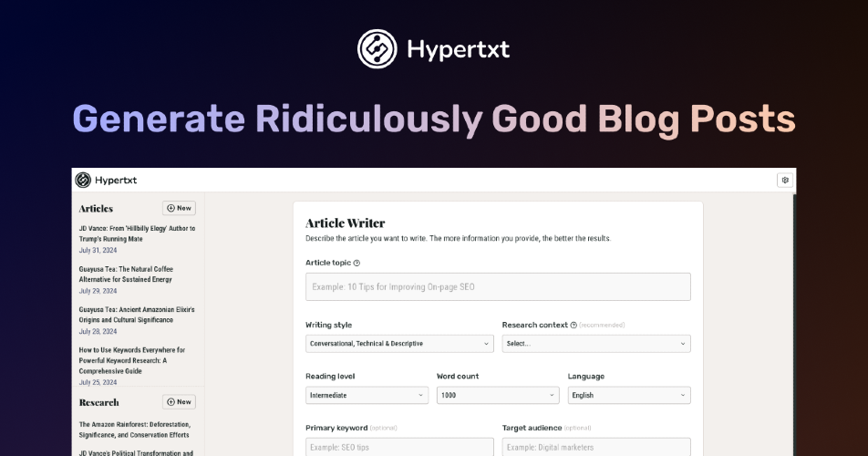Screen dimensions: 868x456
Task: Click the Primary keyword input field
Action: (399, 447)
